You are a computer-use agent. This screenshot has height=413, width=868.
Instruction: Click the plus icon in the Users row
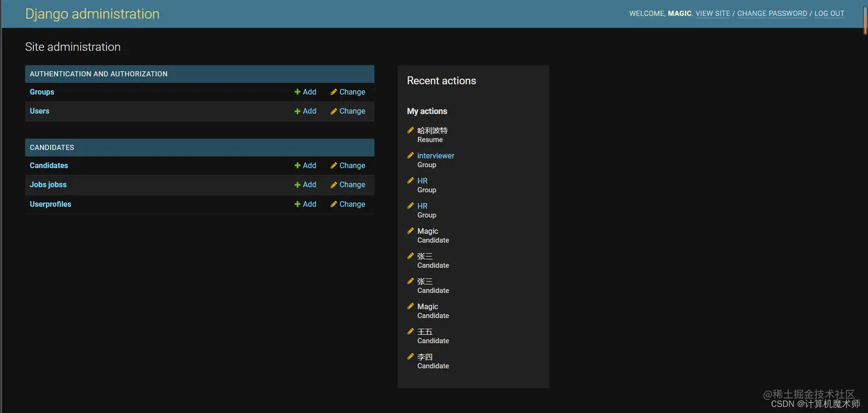(x=297, y=111)
